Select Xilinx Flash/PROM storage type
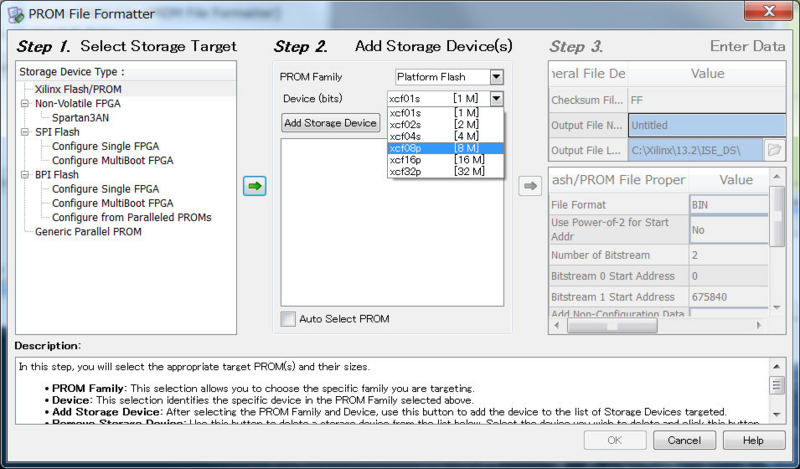The width and height of the screenshot is (800, 469). pos(78,89)
